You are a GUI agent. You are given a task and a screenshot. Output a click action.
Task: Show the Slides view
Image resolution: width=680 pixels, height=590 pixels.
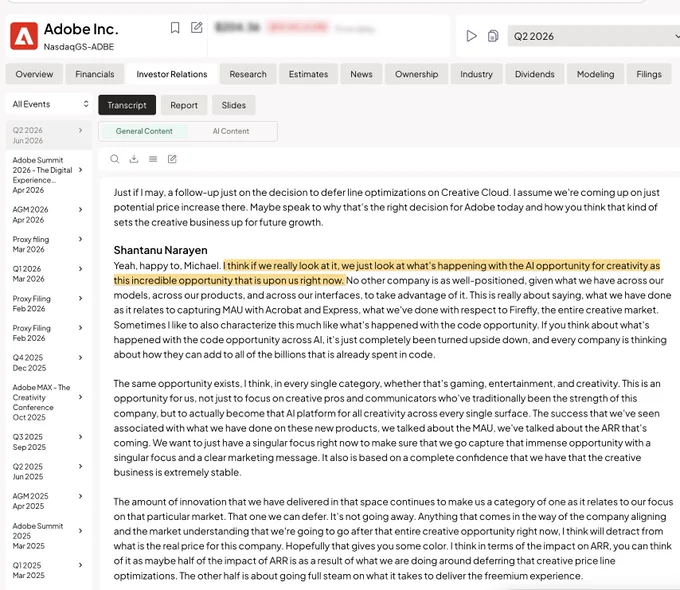point(234,105)
